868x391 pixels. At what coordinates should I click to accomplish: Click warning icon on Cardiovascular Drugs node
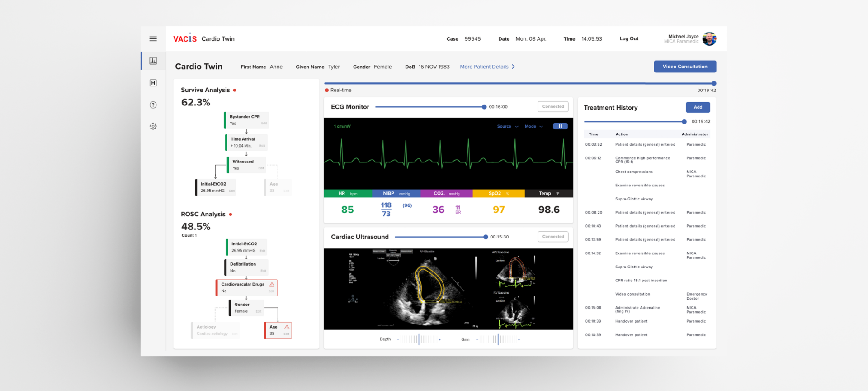[x=272, y=285]
